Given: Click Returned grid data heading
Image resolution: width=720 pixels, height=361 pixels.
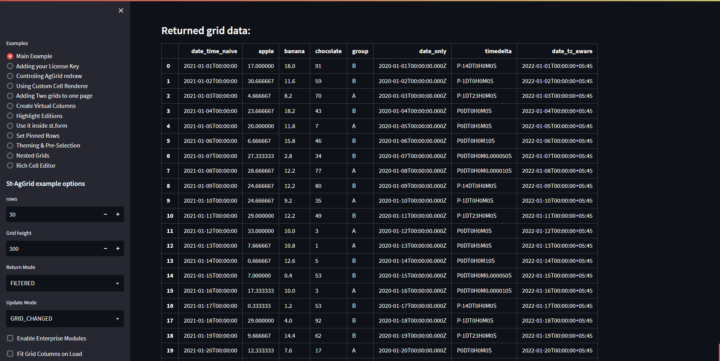Looking at the screenshot, I should [x=206, y=31].
